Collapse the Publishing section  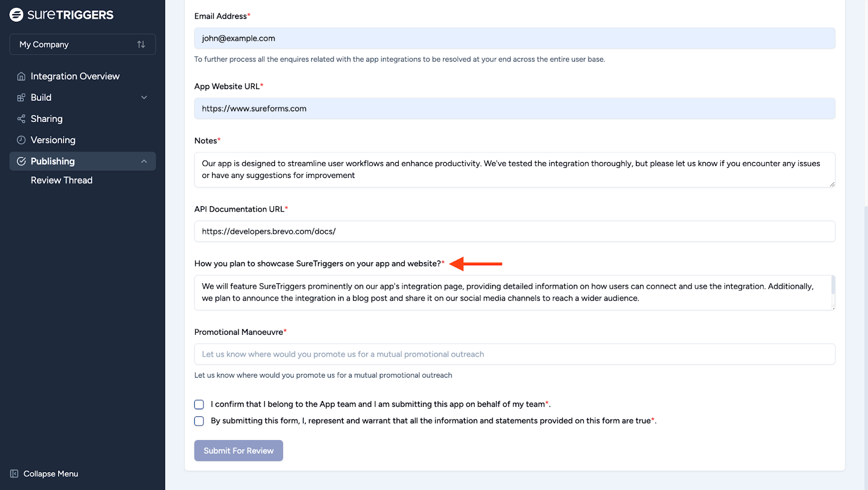coord(144,161)
